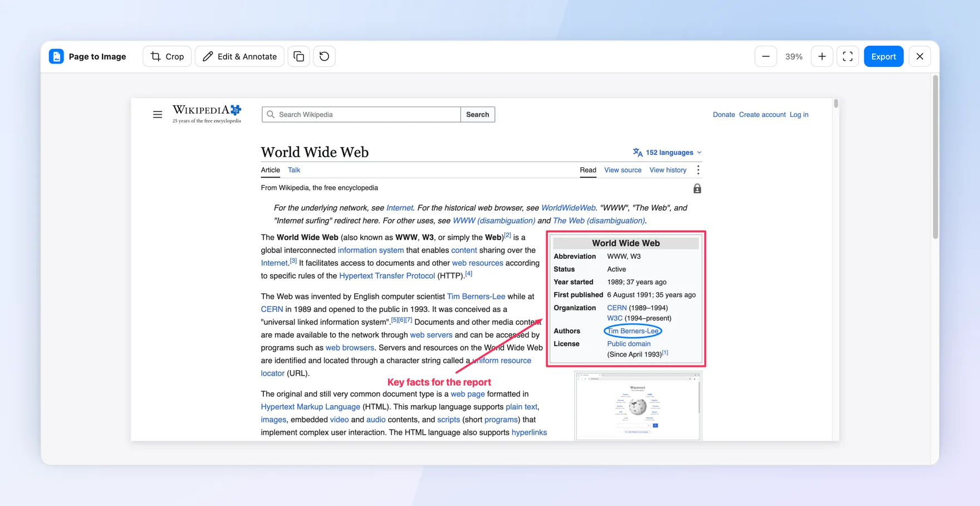Select the Read tab

pyautogui.click(x=588, y=170)
